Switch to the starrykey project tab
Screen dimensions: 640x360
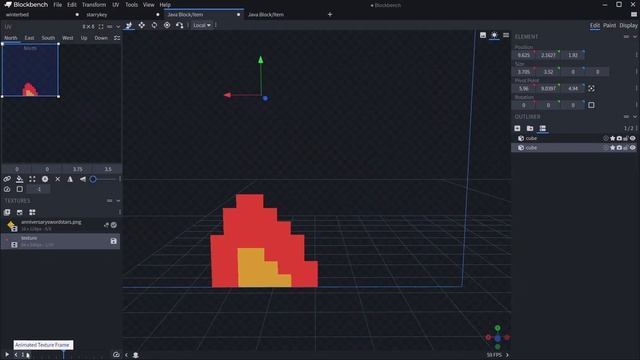coord(97,14)
